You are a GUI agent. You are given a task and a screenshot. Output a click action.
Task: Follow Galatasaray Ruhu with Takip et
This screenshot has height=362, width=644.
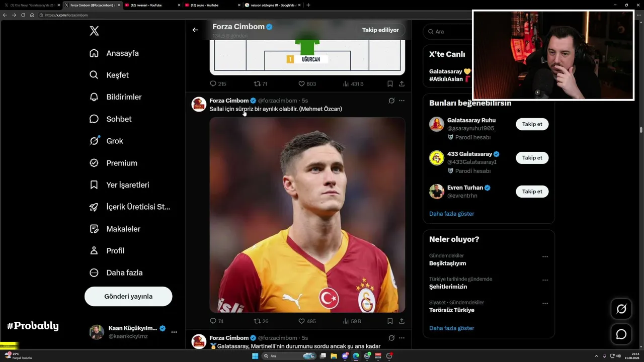[532, 124]
